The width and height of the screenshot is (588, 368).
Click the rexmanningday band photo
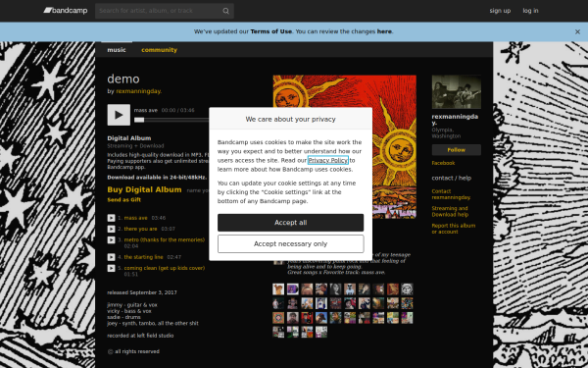[x=457, y=92]
